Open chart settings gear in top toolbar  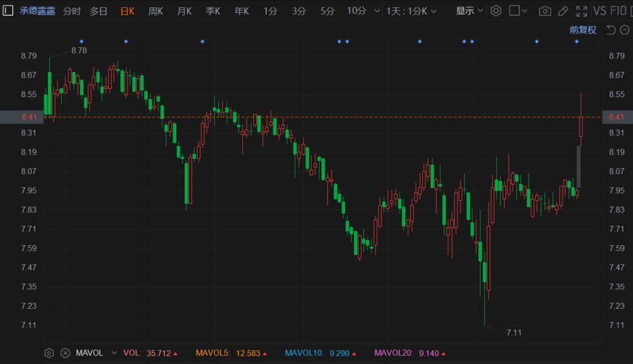click(x=496, y=11)
